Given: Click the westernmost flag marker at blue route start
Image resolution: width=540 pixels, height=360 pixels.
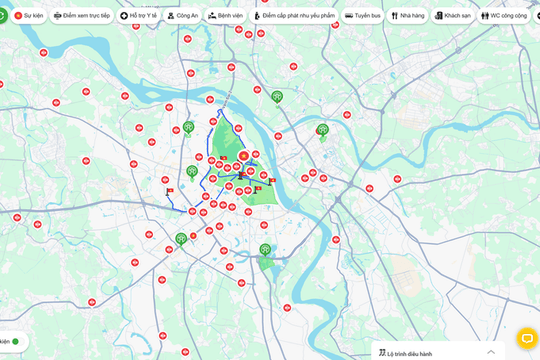Looking at the screenshot, I should [x=169, y=192].
